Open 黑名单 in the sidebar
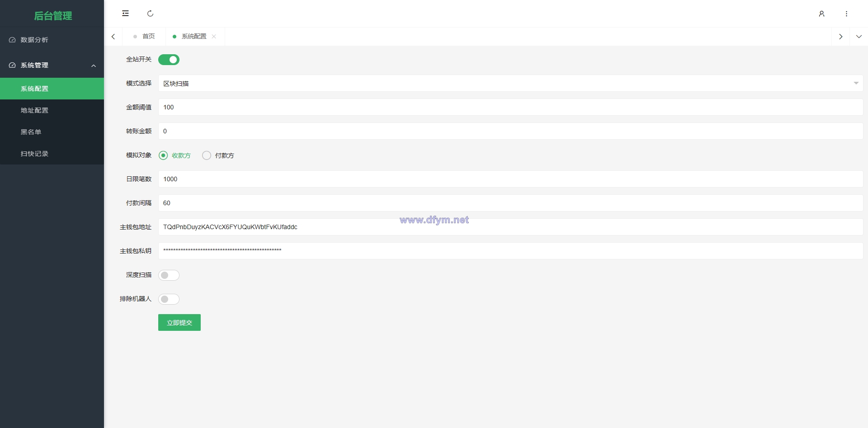 pos(52,132)
